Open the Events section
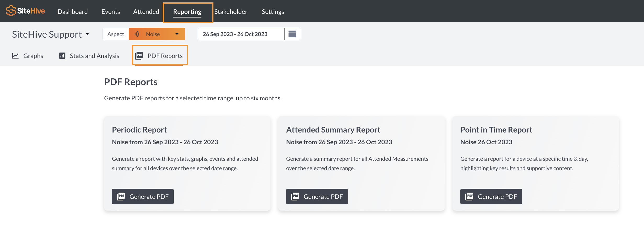This screenshot has height=242, width=644. coord(111,11)
